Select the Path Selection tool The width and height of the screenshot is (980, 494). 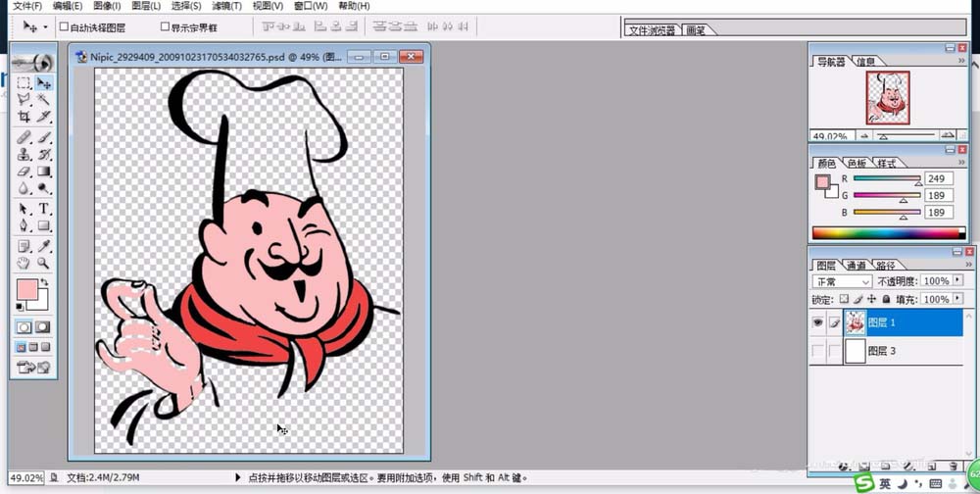click(x=24, y=209)
